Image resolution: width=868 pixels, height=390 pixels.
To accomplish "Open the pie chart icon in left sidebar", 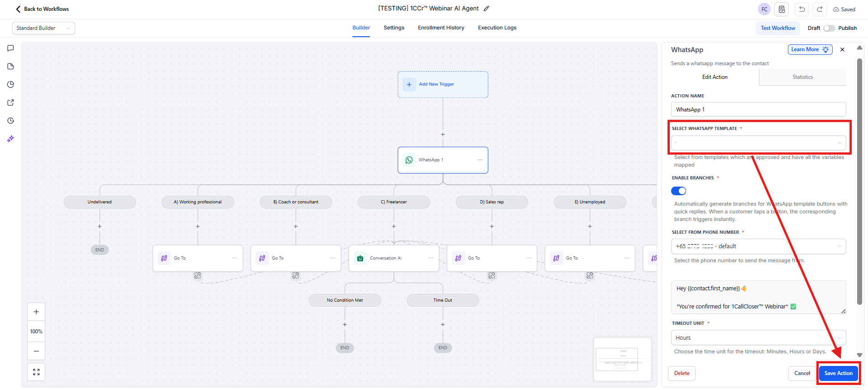I will coord(11,85).
